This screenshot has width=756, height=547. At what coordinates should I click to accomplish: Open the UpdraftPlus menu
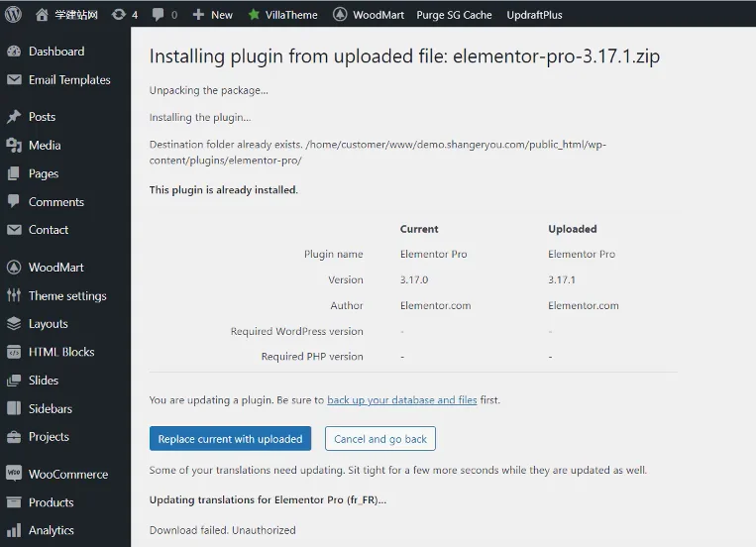click(534, 15)
